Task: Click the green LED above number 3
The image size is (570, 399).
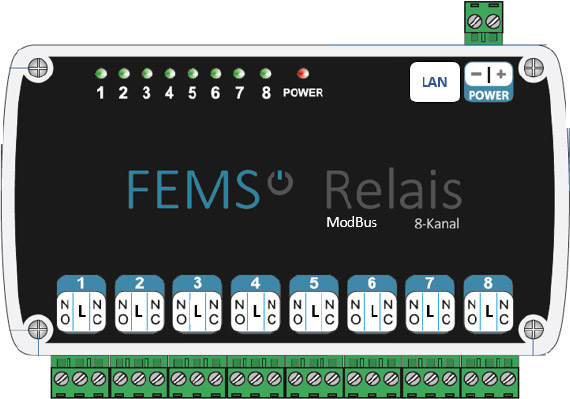Action: (x=147, y=74)
